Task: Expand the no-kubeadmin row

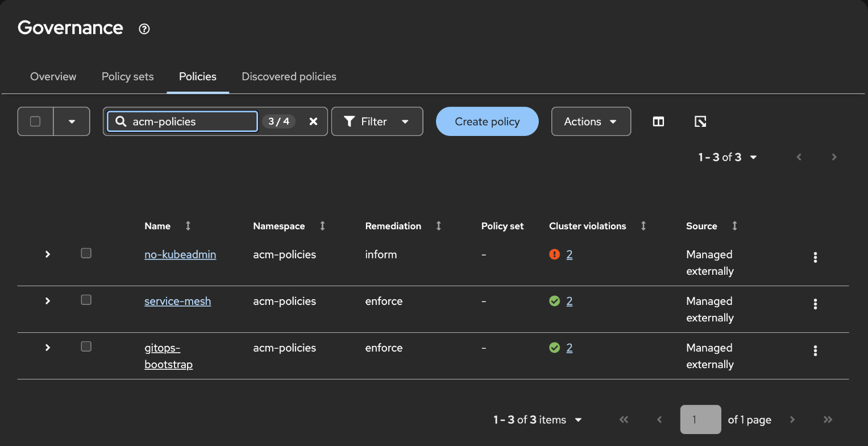Action: point(48,254)
